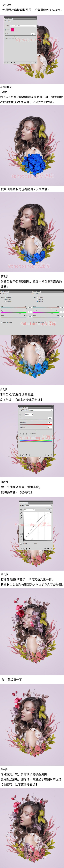
Task: Click the Auto button in Curves panel
Action: [49, 510]
